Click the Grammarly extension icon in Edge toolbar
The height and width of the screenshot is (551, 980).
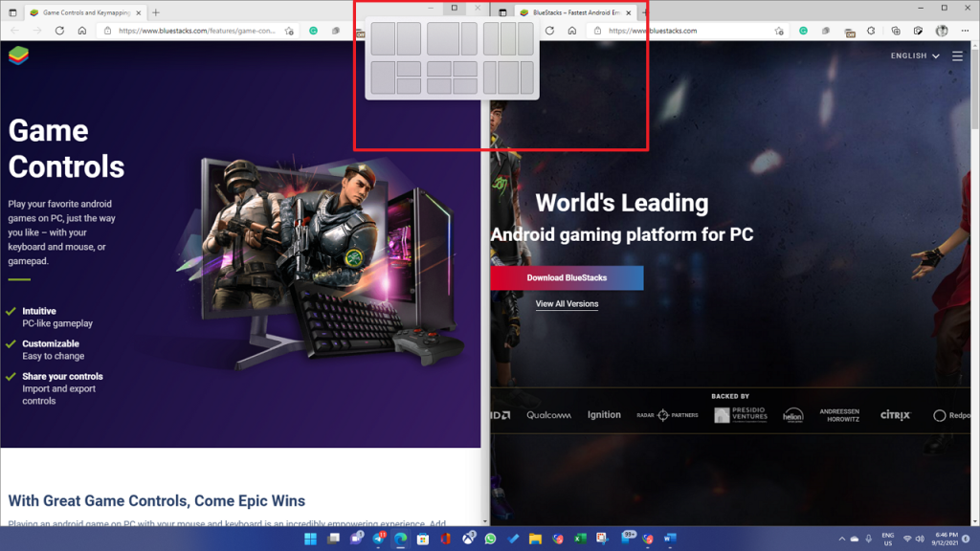(x=803, y=31)
